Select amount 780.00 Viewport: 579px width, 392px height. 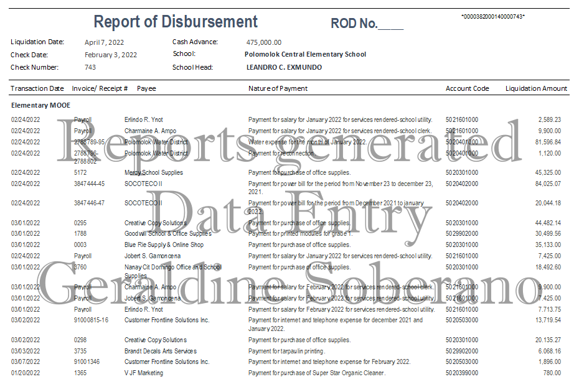[x=552, y=373]
